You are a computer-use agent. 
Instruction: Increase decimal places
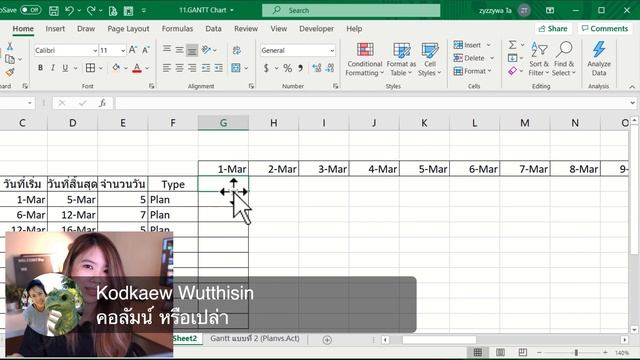pos(317,68)
